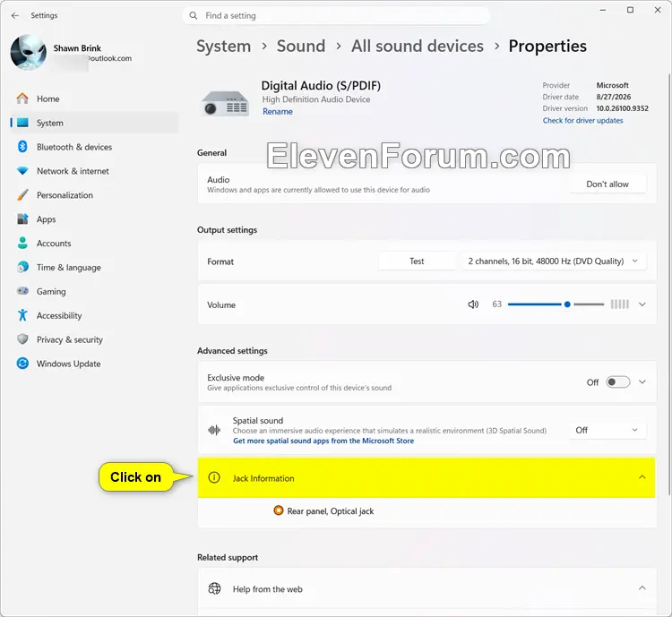The image size is (672, 617).
Task: Click the Spatial sound waveform icon
Action: pyautogui.click(x=214, y=430)
